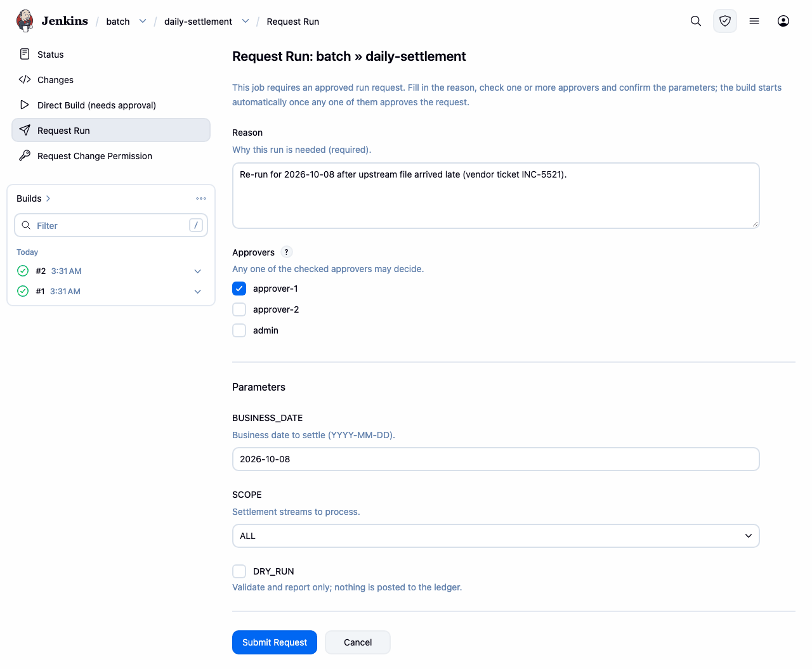Image resolution: width=812 pixels, height=669 pixels.
Task: Check the admin approver checkbox
Action: point(239,330)
